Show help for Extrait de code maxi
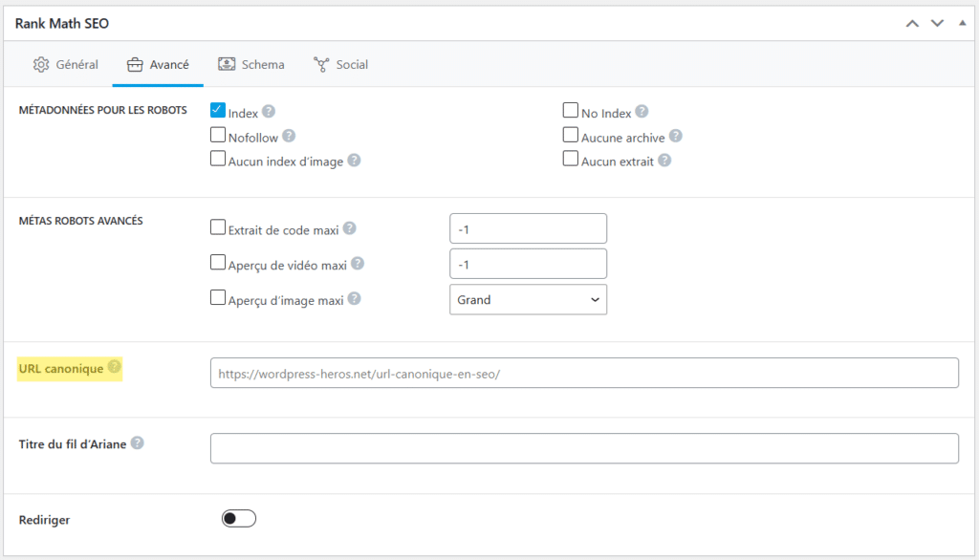Image resolution: width=979 pixels, height=560 pixels. pos(350,227)
